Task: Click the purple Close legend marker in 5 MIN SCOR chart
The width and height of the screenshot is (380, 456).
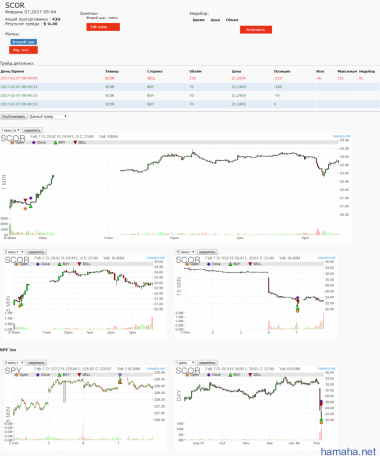Action: 38,264
